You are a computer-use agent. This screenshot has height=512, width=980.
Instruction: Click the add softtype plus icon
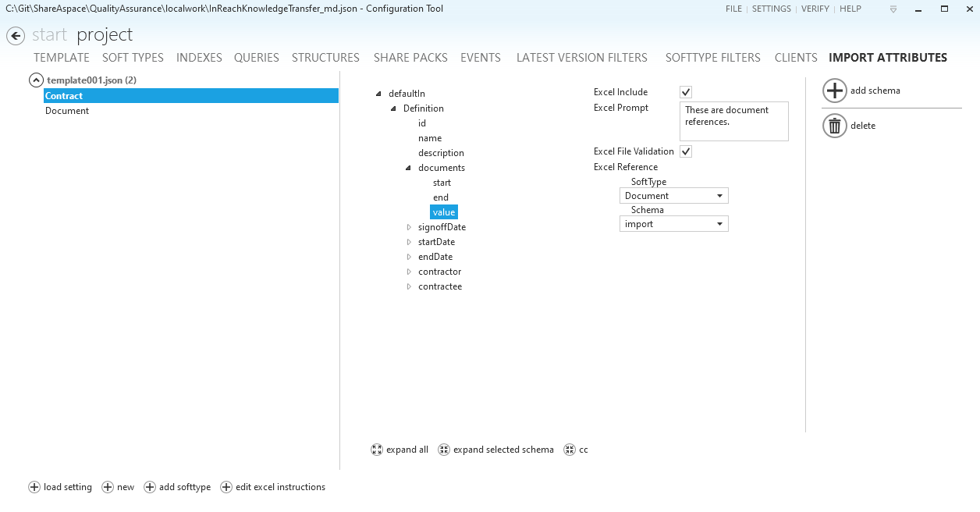(150, 486)
